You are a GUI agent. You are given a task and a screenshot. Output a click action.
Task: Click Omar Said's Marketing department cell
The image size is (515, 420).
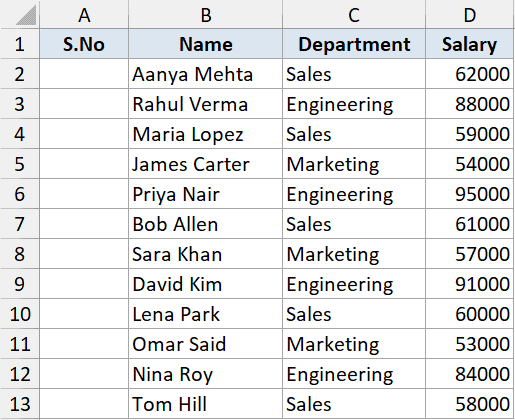[x=354, y=344]
